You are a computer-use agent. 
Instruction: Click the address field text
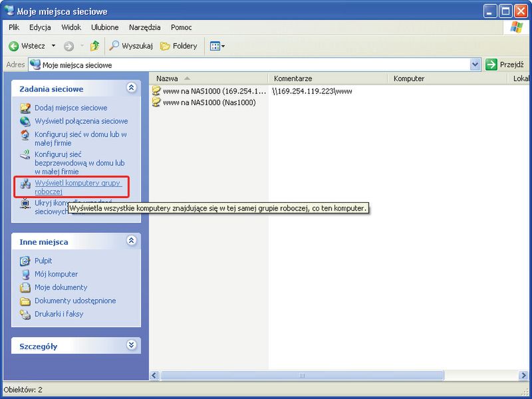(x=77, y=65)
